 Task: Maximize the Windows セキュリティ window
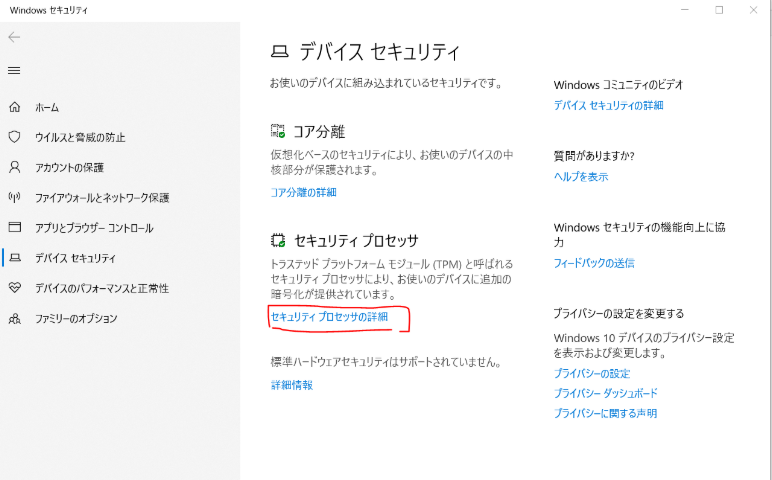tap(719, 10)
